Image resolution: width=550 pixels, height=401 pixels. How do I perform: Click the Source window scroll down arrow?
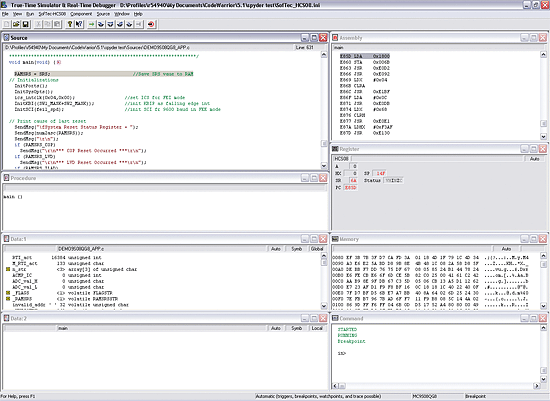click(x=324, y=166)
